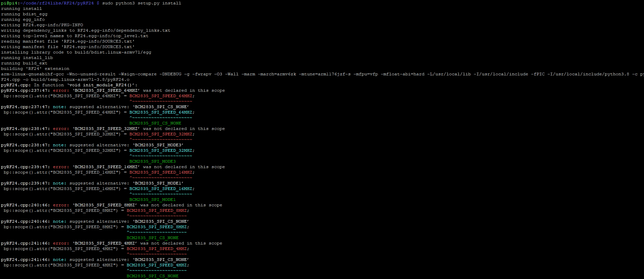644x279 pixels.
Task: Click the green BCM2835_SPI_MODE3 suggestion
Action: pyautogui.click(x=153, y=161)
